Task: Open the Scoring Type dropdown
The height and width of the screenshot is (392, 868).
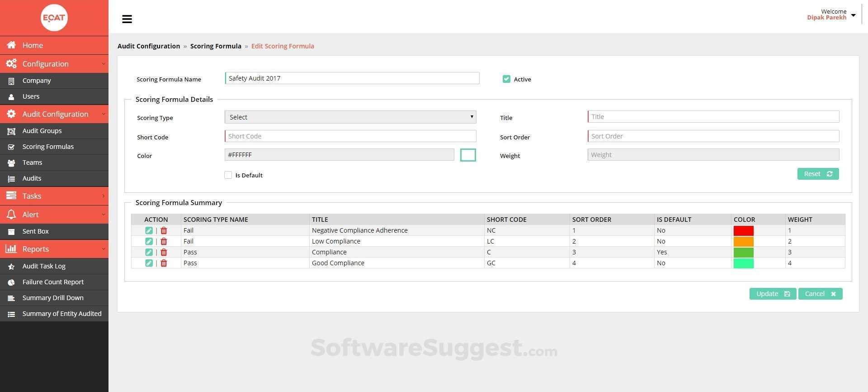Action: coord(350,117)
